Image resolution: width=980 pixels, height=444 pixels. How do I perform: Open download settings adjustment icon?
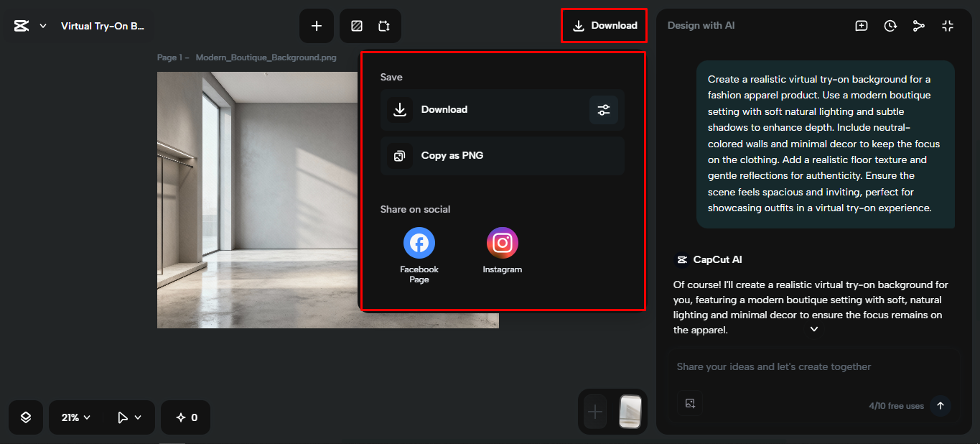pos(603,109)
